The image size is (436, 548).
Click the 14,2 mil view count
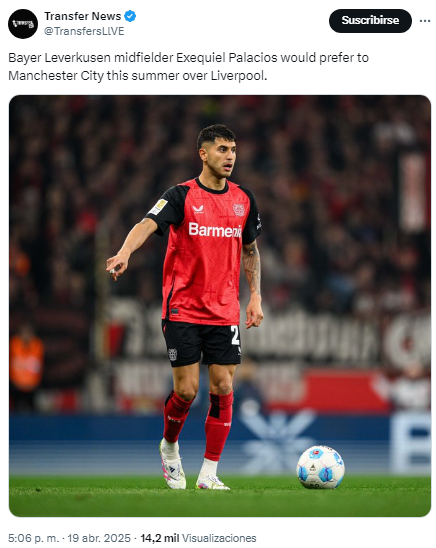(160, 538)
